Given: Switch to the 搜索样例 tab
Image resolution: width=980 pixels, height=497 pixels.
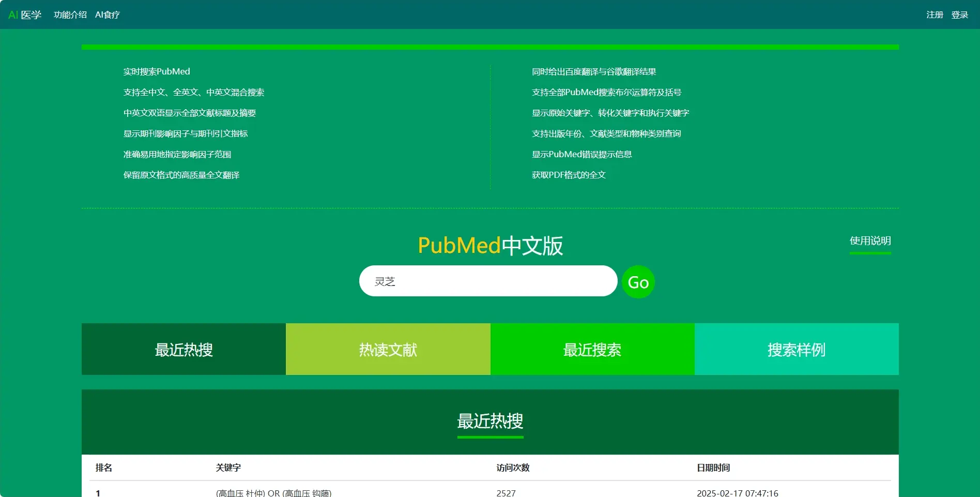Looking at the screenshot, I should (797, 349).
